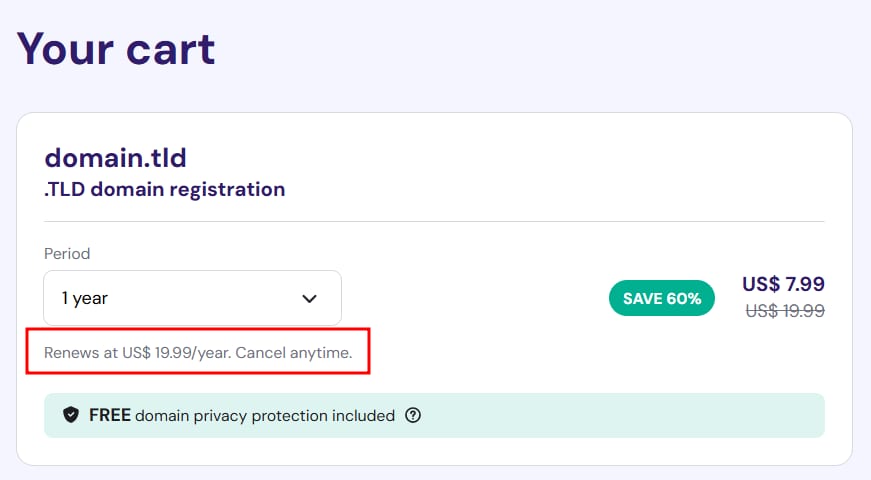Click the crossed-out US$ 19.99 price
Image resolution: width=871 pixels, height=480 pixels.
pos(785,311)
